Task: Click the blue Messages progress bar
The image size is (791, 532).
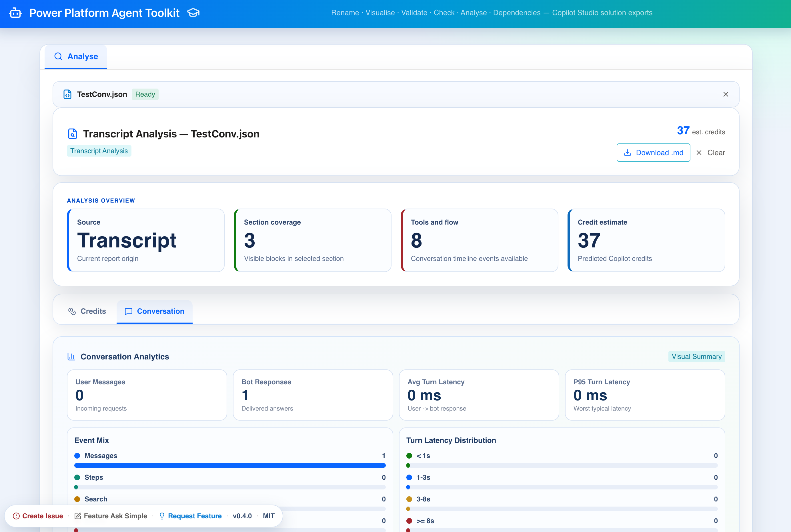Action: tap(230, 465)
